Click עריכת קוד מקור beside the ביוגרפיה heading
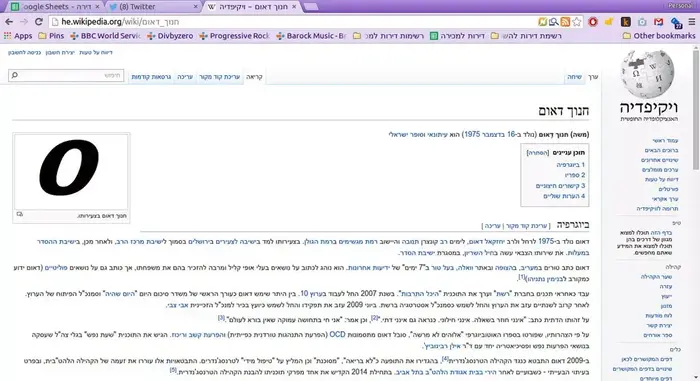The width and height of the screenshot is (700, 381). (526, 226)
